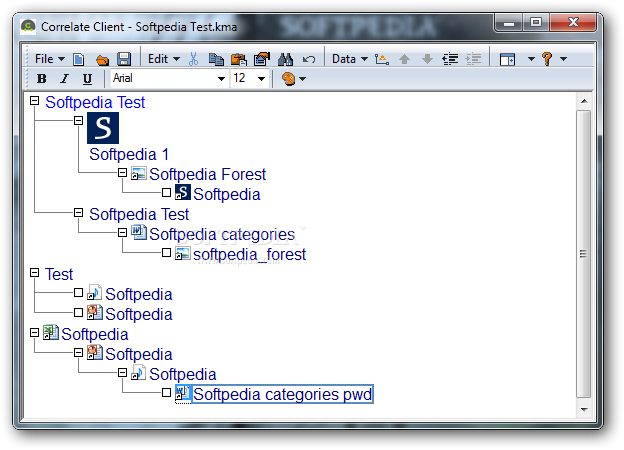
Task: Click the scrollbar down arrow
Action: point(584,409)
